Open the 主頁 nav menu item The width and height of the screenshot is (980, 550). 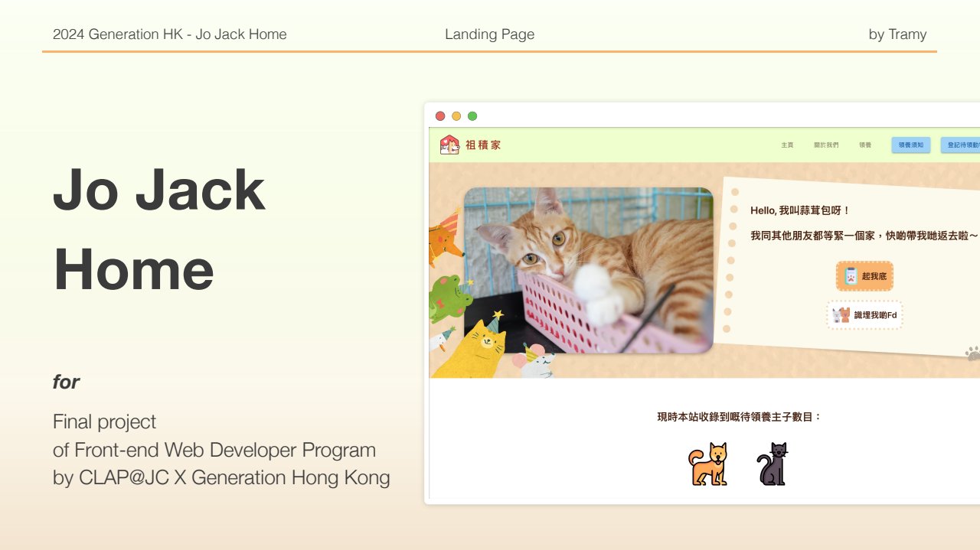(x=787, y=145)
